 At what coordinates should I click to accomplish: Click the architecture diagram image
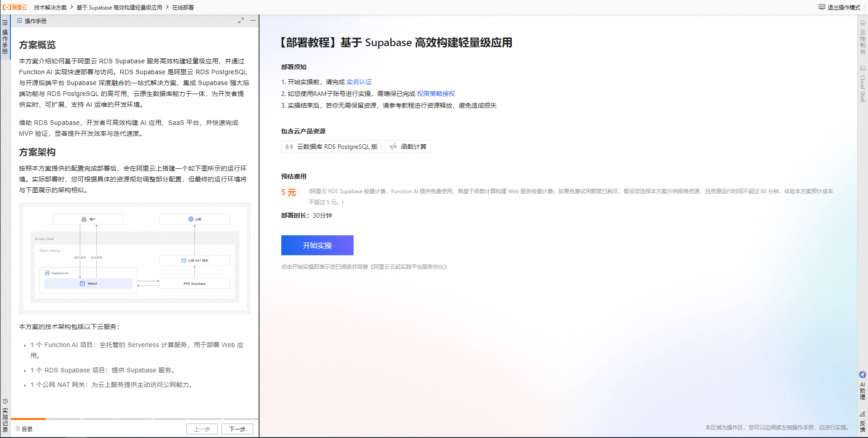[134, 258]
